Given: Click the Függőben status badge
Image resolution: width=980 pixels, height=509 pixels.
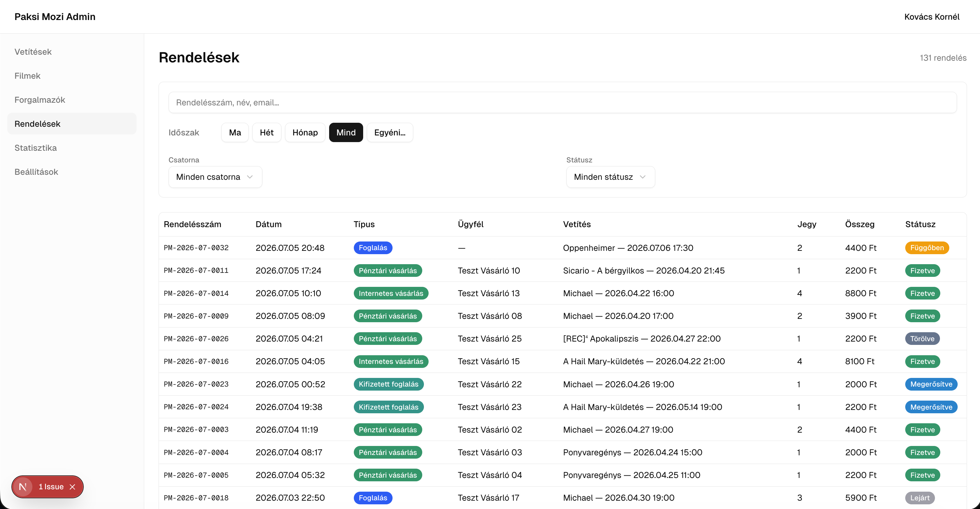Looking at the screenshot, I should click(927, 248).
